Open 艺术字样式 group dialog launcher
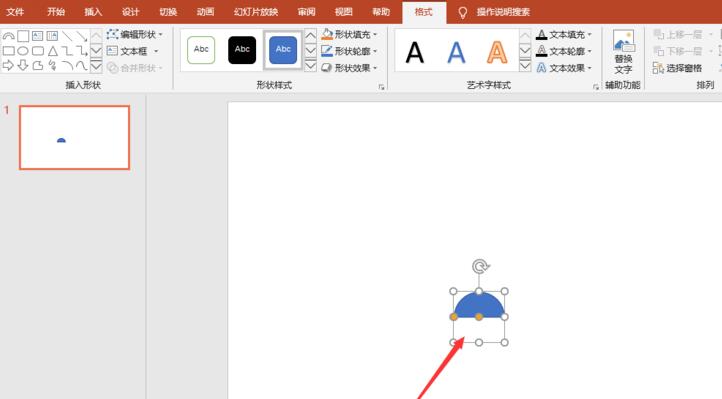The height and width of the screenshot is (399, 722). click(595, 87)
